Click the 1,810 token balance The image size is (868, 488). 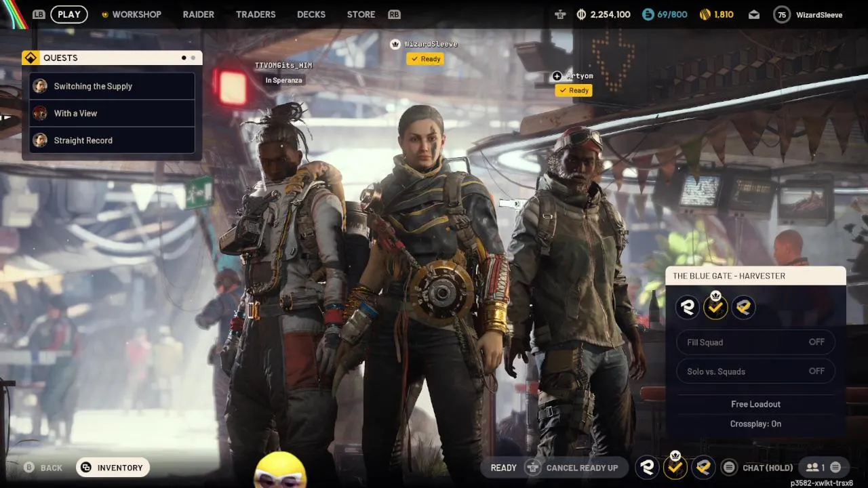pyautogui.click(x=724, y=14)
